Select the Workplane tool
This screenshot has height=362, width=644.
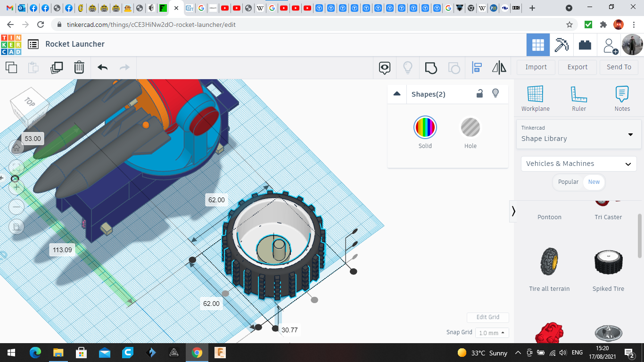click(536, 99)
